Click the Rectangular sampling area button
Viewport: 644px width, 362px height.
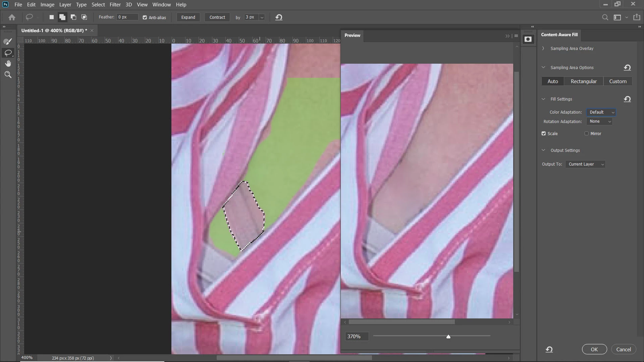[x=584, y=81]
